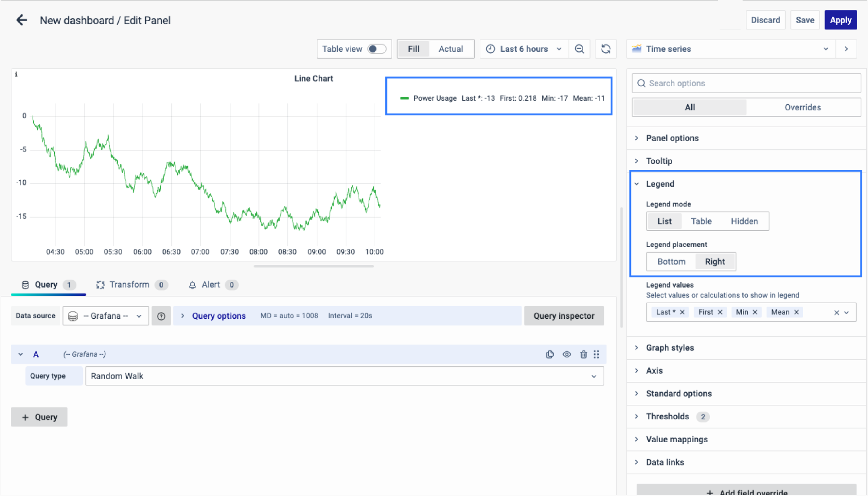Click the zoom out time range icon
868x496 pixels.
(579, 49)
